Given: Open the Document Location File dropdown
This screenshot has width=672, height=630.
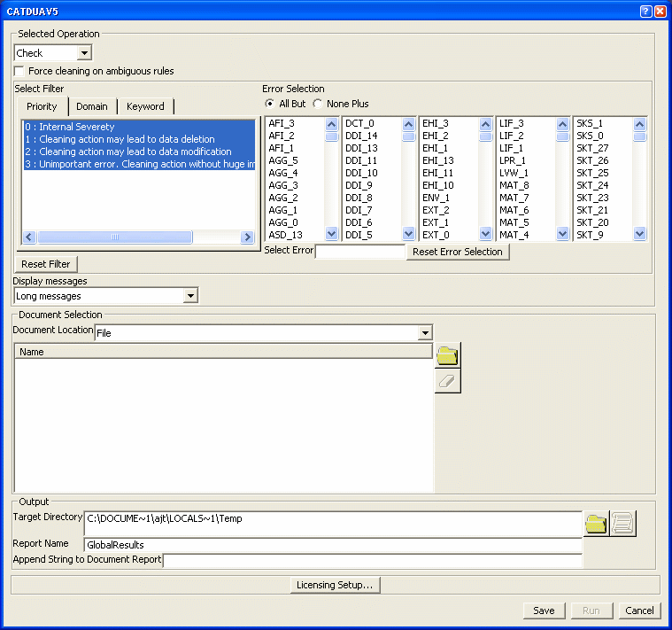Looking at the screenshot, I should pyautogui.click(x=425, y=333).
